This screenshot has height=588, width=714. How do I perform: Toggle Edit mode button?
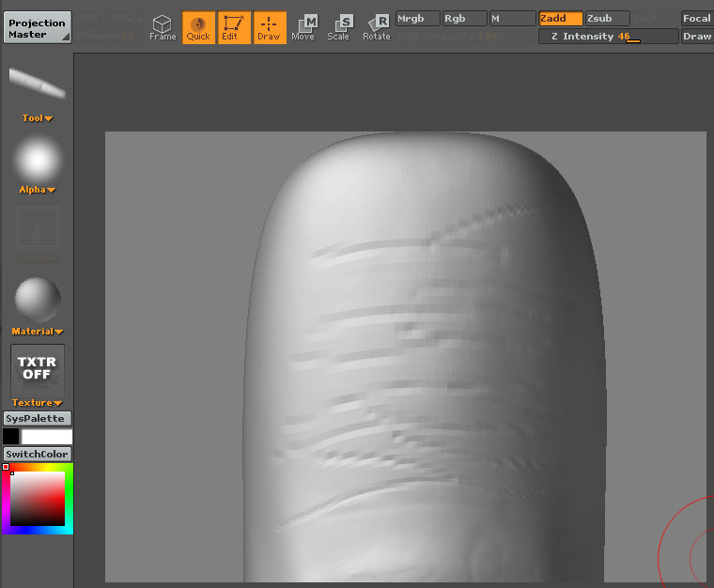(234, 28)
